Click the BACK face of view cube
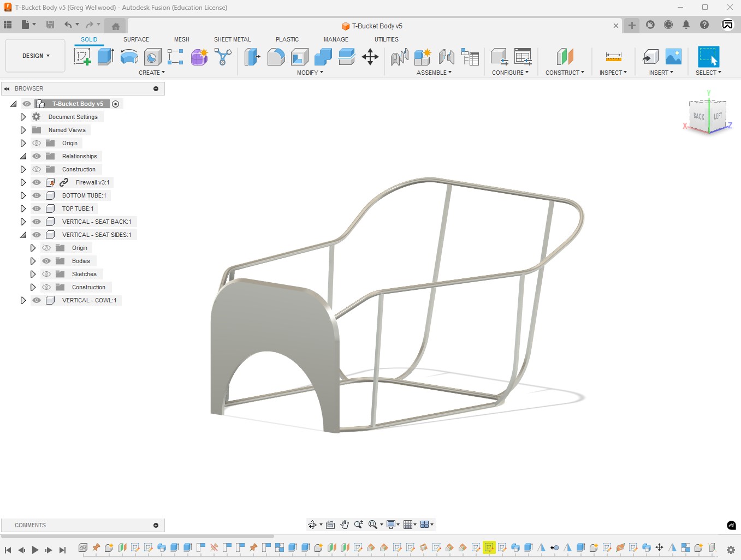The height and width of the screenshot is (560, 741). [698, 116]
